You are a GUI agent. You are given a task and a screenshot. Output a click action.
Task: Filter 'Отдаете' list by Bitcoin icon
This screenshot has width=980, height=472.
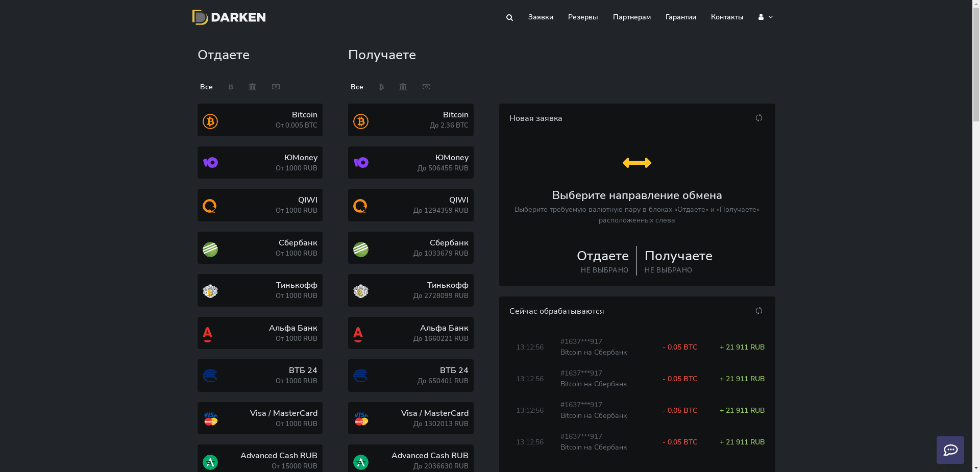pos(230,87)
